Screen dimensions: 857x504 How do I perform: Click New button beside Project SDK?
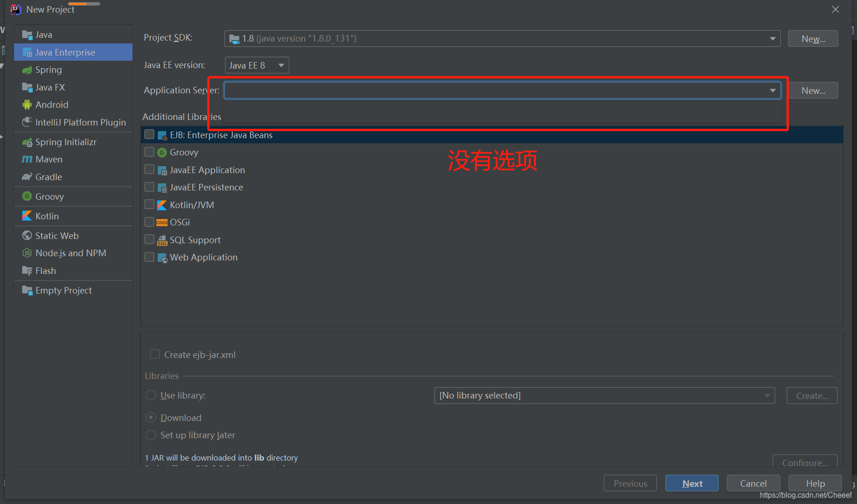(813, 39)
